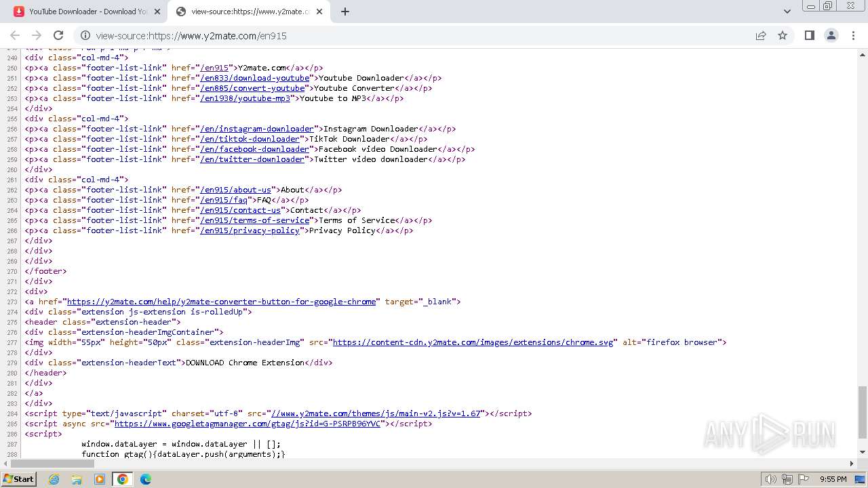
Task: Open the browser side panel
Action: pos(809,35)
